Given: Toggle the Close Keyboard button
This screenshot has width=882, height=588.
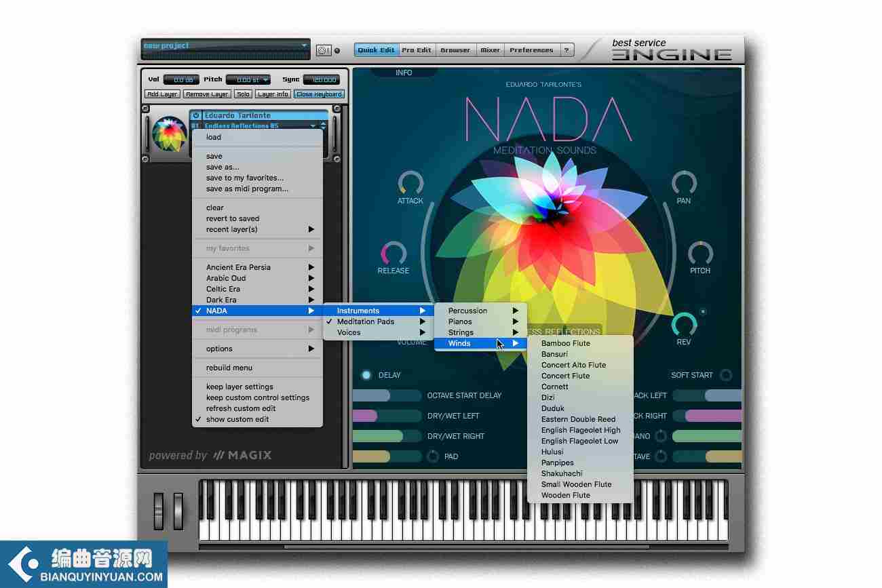Looking at the screenshot, I should point(319,94).
